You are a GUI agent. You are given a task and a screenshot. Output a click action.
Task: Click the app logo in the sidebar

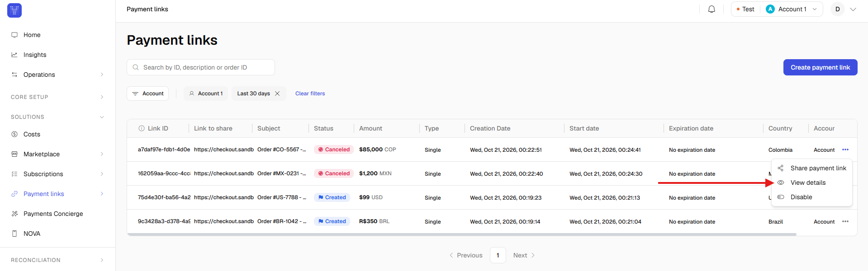(14, 10)
